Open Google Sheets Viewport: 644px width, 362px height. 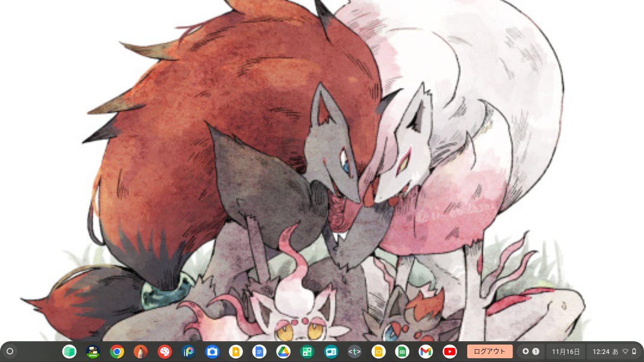point(402,352)
